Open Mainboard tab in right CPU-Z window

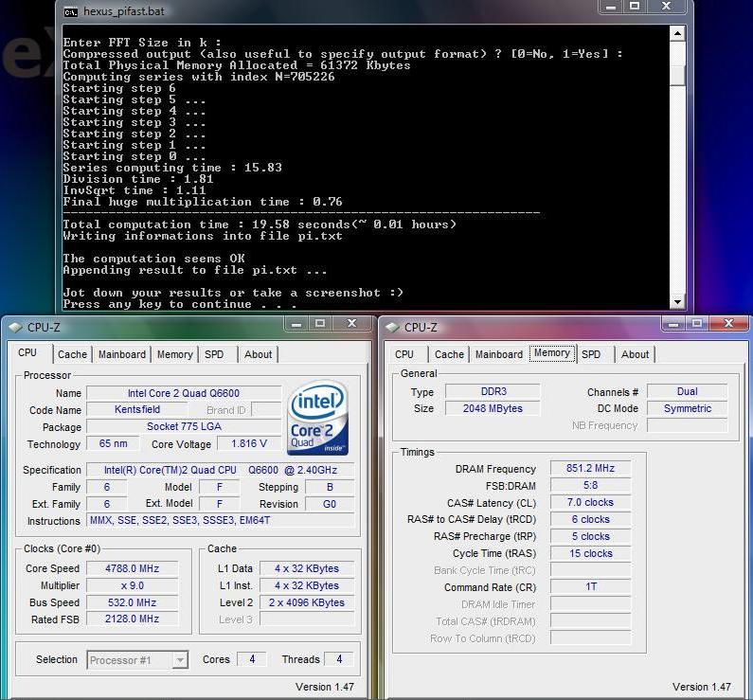pos(499,354)
